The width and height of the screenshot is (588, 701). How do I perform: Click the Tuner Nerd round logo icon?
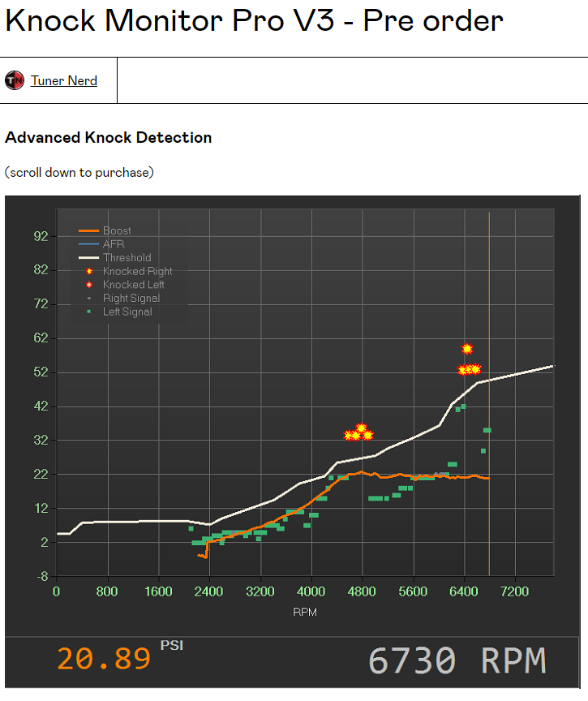15,80
